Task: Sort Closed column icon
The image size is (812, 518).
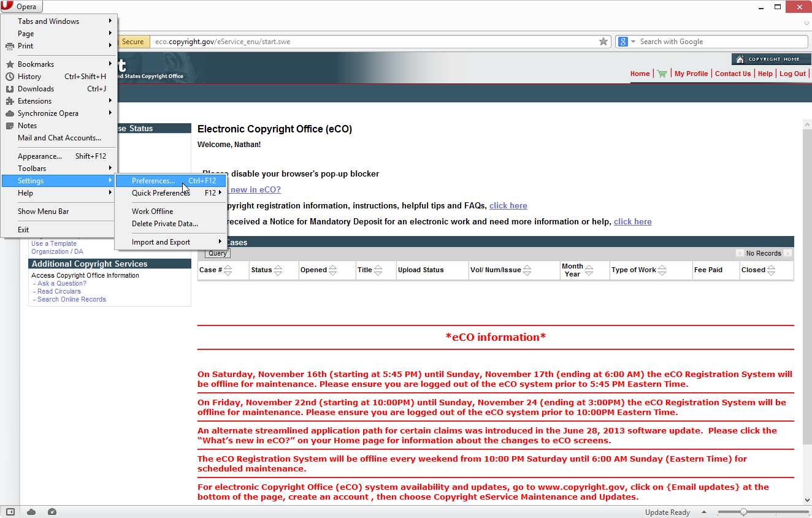Action: [772, 270]
